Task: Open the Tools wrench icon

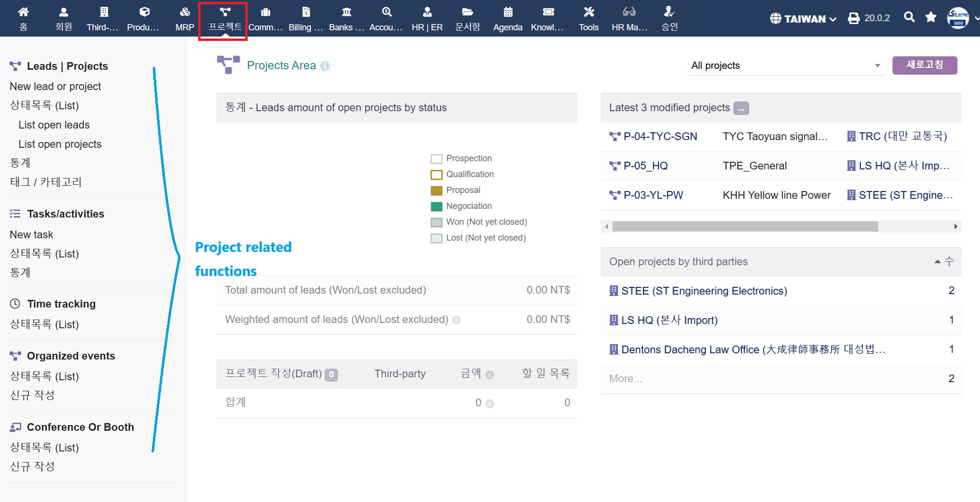Action: (589, 12)
